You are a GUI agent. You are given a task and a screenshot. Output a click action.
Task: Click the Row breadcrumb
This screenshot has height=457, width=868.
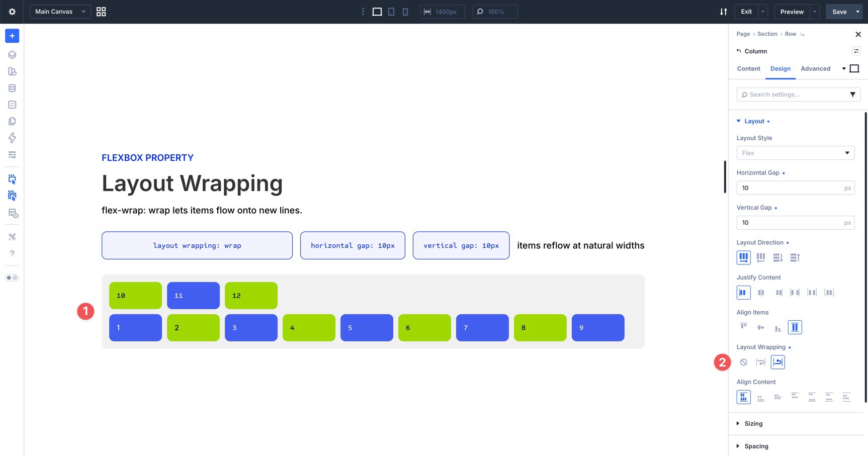click(x=790, y=34)
